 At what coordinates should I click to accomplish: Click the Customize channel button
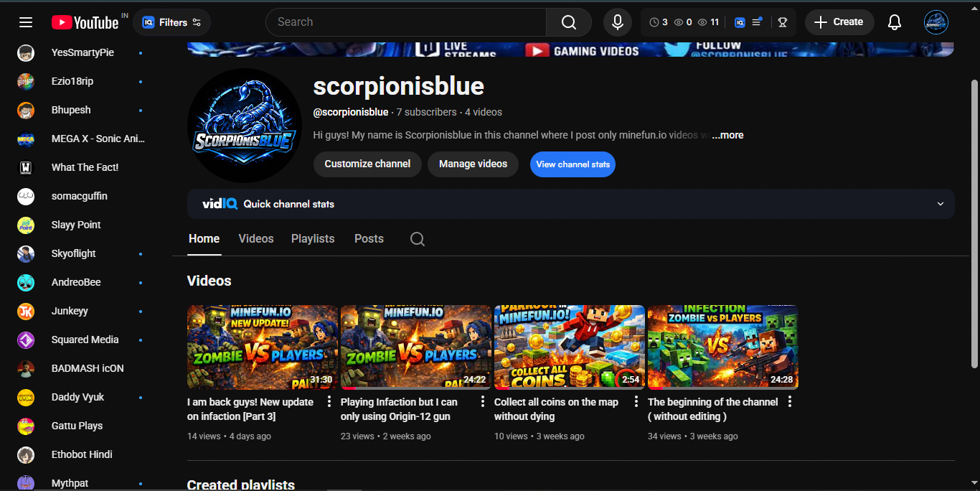[x=367, y=164]
